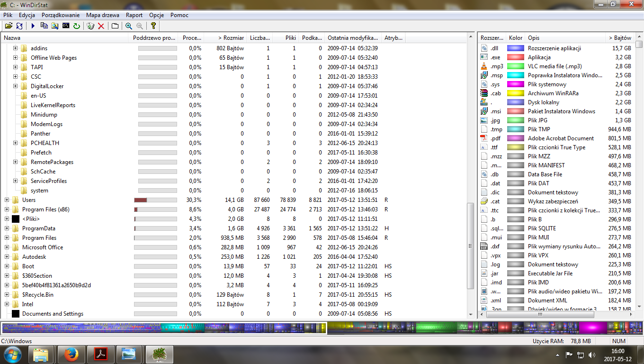The width and height of the screenshot is (644, 364).
Task: Click the .sys magenta color swatch
Action: tap(516, 84)
